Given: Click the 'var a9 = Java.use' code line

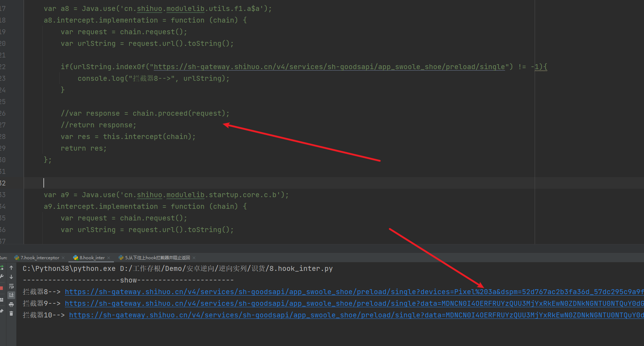Looking at the screenshot, I should (166, 195).
